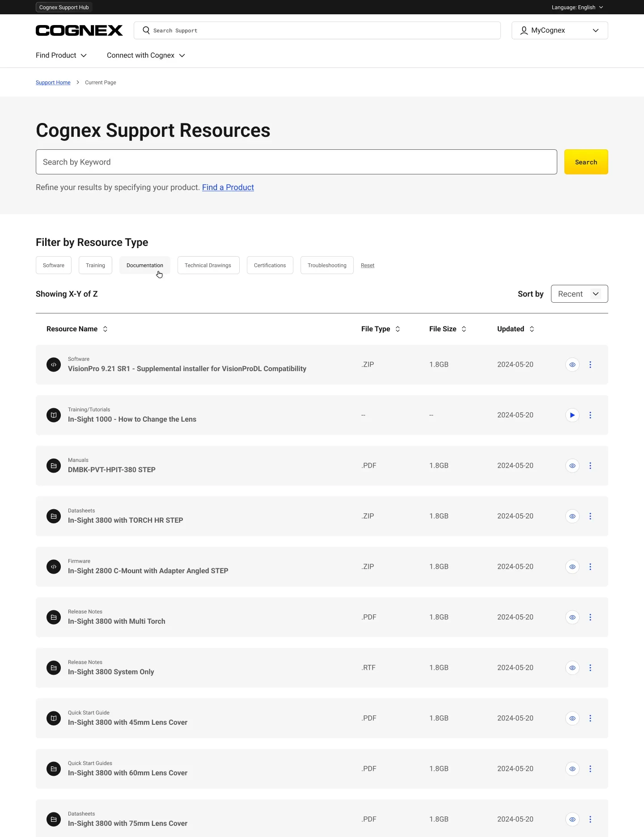
Task: Expand the Find Product menu
Action: coord(61,55)
